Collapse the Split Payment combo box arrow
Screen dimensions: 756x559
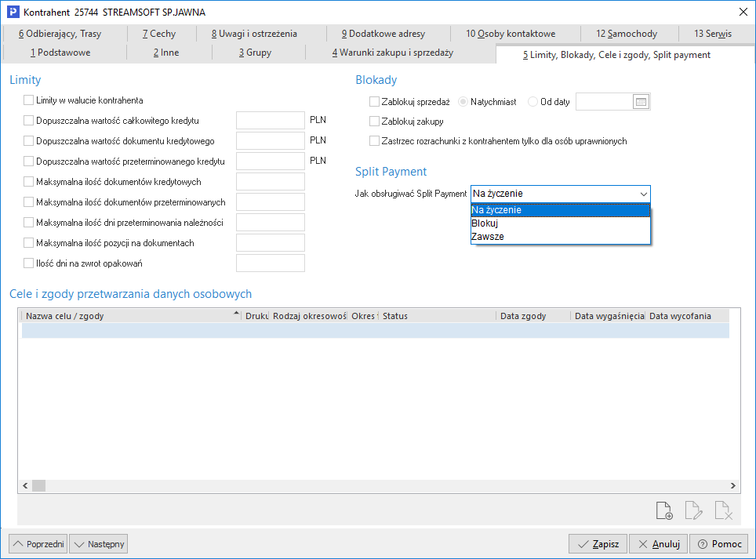pos(643,194)
